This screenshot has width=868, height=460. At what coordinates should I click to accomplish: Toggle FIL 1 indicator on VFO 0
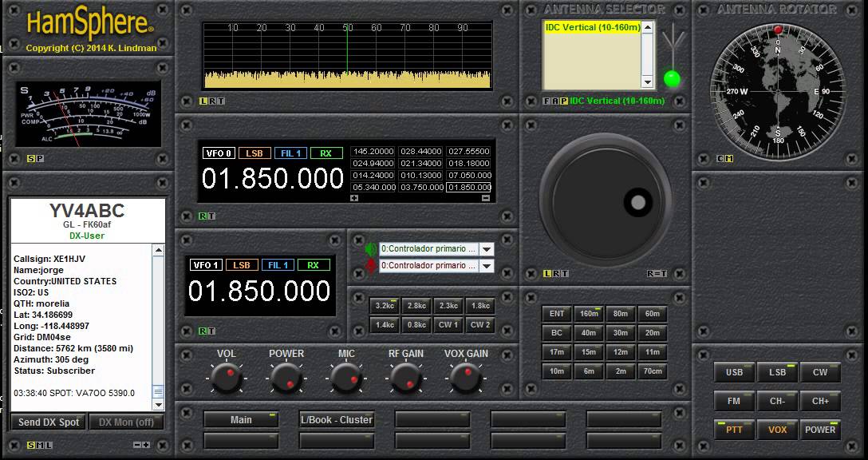290,153
